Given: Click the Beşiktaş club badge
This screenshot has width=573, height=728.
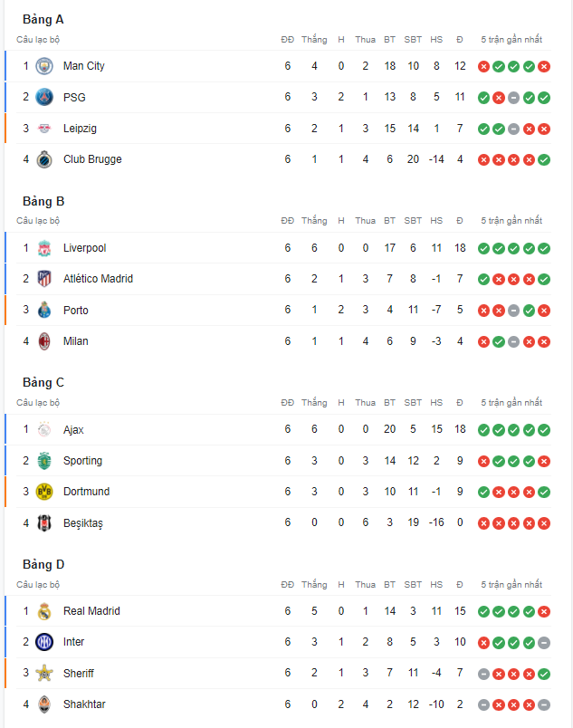Looking at the screenshot, I should (44, 522).
